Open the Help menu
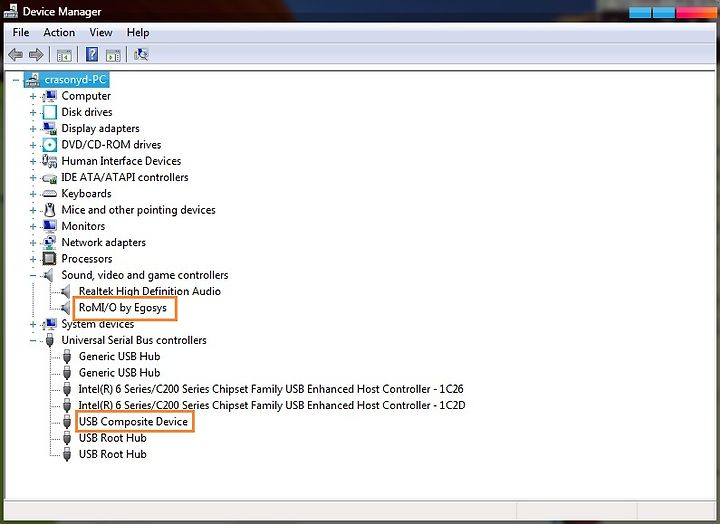 138,33
